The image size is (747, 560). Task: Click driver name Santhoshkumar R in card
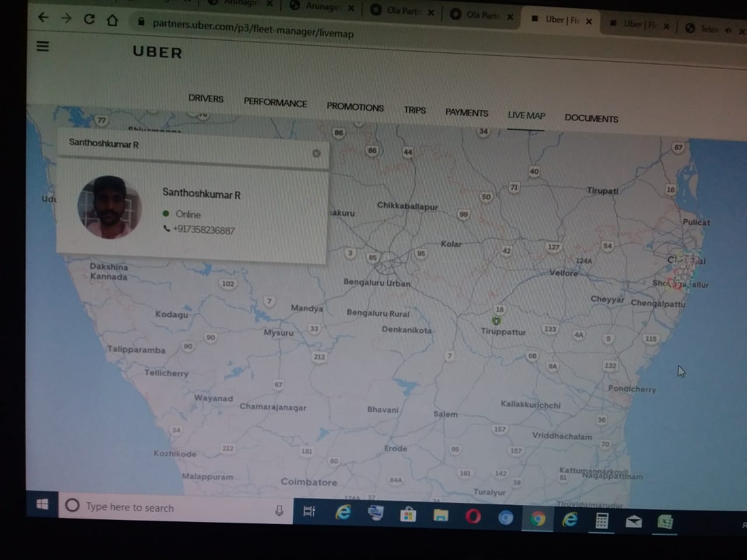201,193
